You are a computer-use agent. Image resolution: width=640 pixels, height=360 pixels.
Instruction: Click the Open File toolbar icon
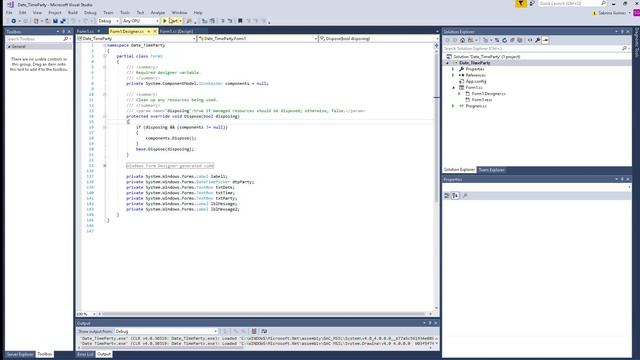click(x=48, y=21)
